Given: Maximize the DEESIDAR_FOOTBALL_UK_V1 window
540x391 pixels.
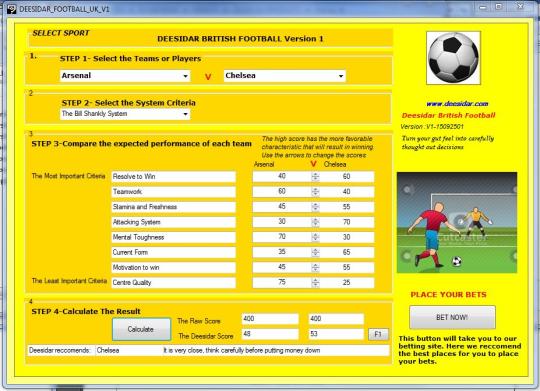Looking at the screenshot, I should click(499, 7).
